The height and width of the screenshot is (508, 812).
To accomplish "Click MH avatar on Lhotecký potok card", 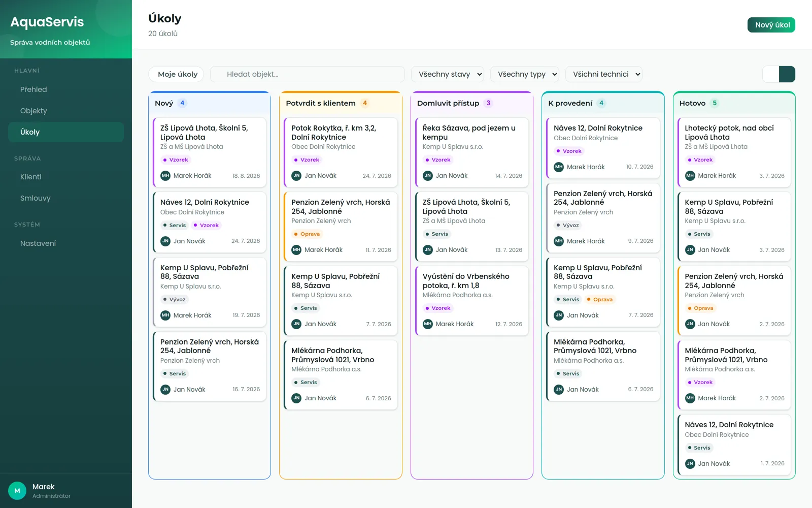I will tap(690, 176).
